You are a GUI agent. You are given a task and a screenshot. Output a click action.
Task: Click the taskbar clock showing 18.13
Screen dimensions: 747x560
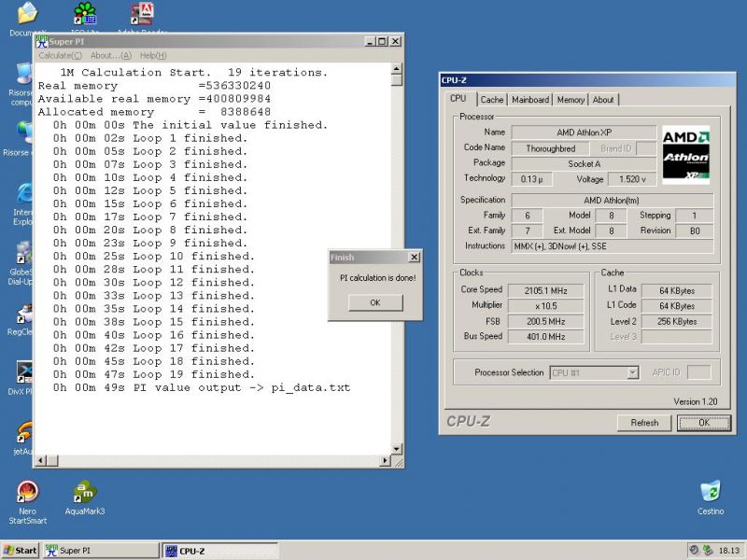tap(729, 551)
